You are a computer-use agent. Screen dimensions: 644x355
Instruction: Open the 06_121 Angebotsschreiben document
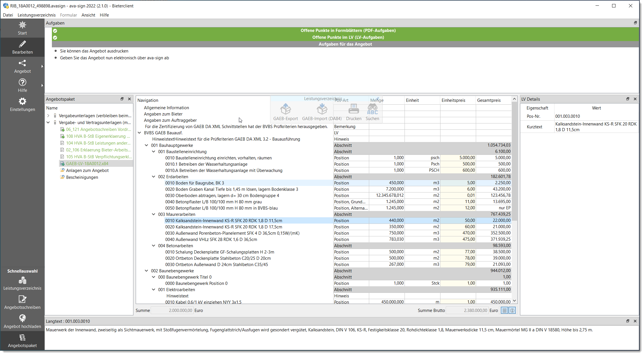(x=98, y=129)
